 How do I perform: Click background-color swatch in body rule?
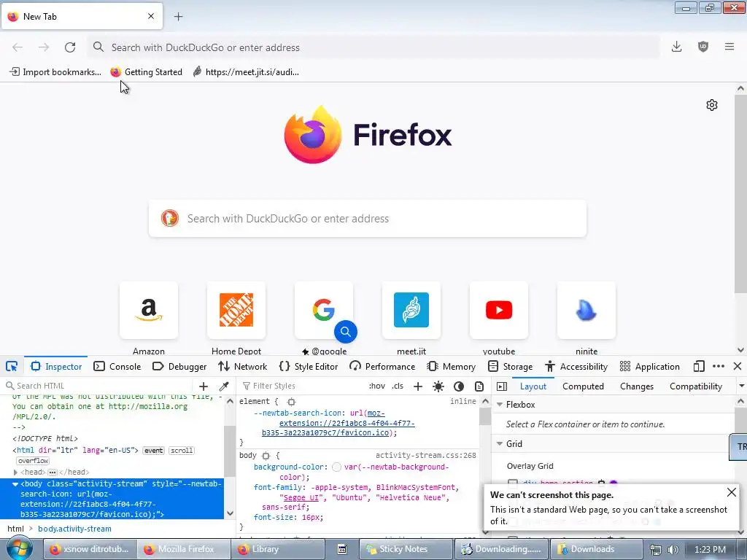pos(336,467)
